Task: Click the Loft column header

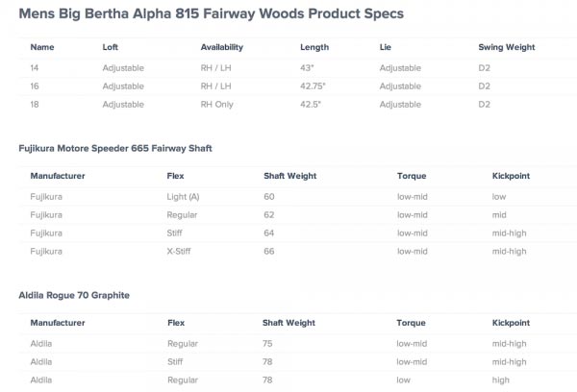Action: pyautogui.click(x=111, y=47)
